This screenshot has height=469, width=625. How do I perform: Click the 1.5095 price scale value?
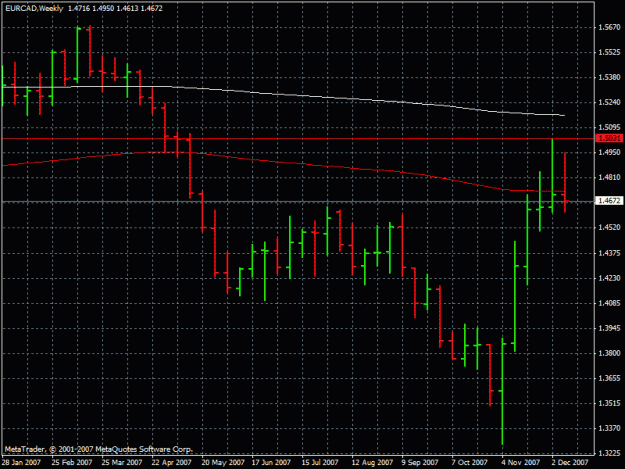[609, 127]
